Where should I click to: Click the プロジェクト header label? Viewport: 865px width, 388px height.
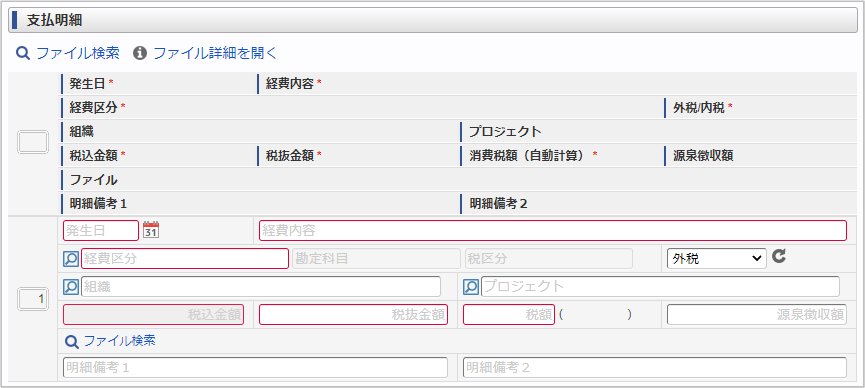coord(505,132)
